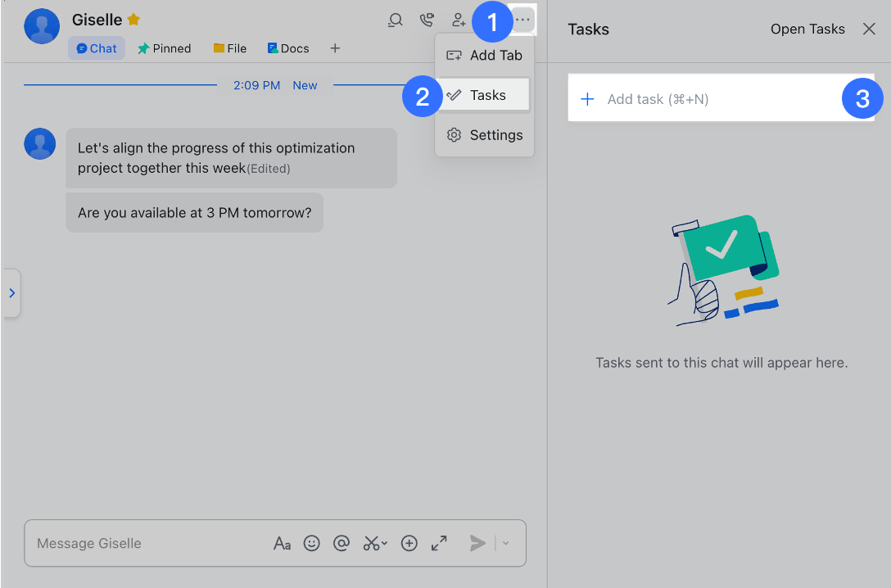
Task: Open Tasks in full view
Action: tap(807, 29)
